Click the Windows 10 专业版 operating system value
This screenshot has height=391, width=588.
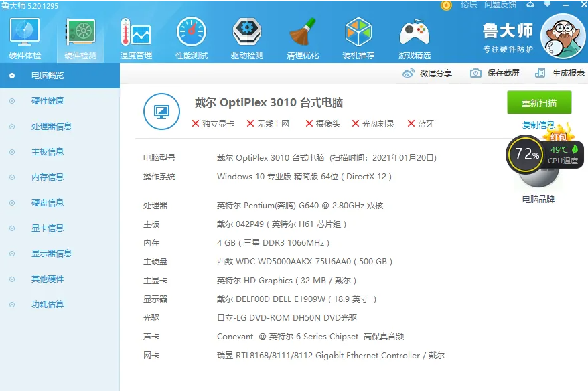[x=304, y=177]
